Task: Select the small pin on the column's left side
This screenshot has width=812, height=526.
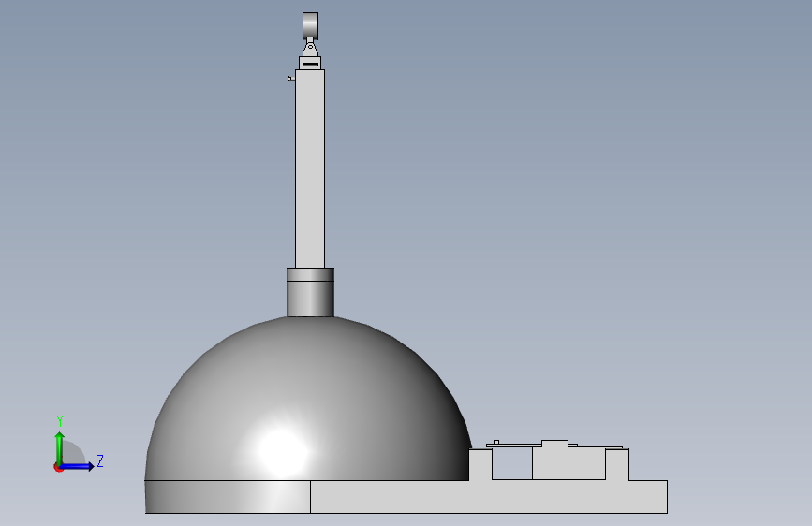Action: tap(291, 79)
